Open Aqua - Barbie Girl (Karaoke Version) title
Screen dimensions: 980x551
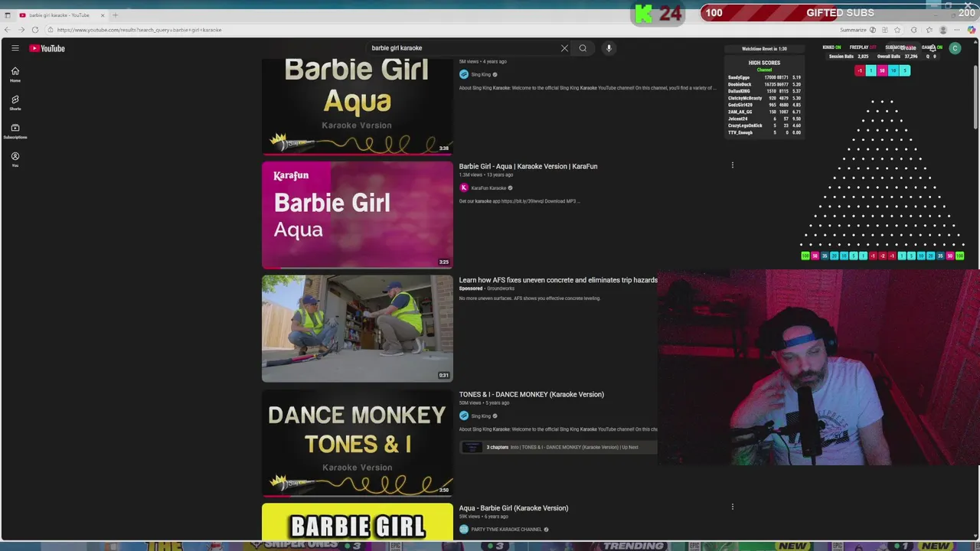pyautogui.click(x=513, y=508)
